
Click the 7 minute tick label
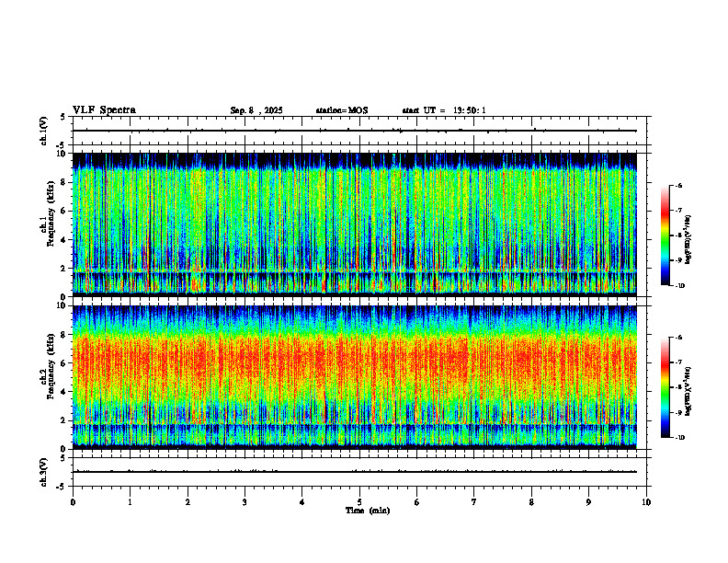click(474, 502)
